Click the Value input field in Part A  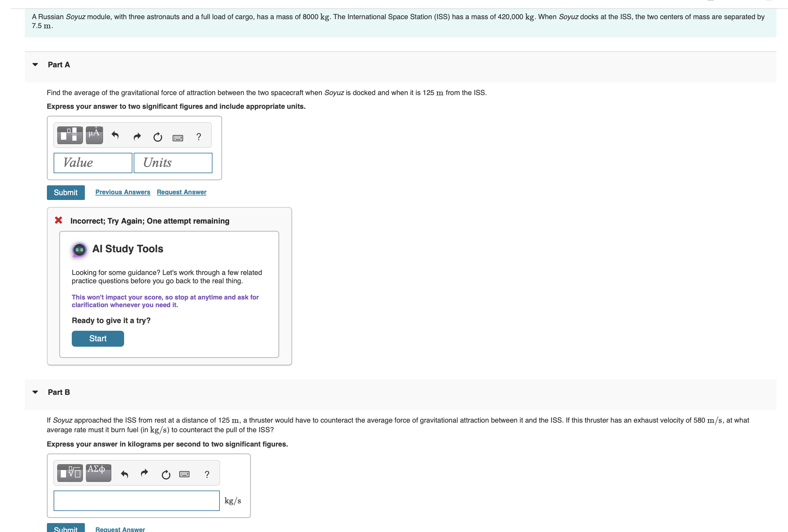93,163
